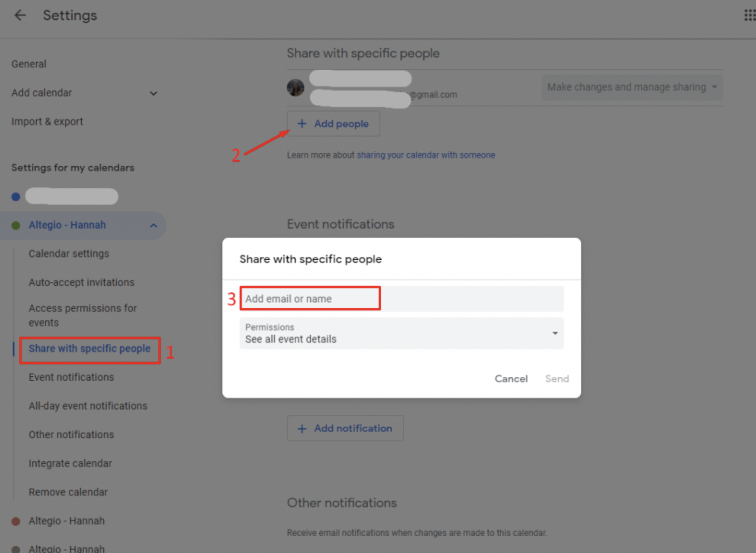756x553 pixels.
Task: Expand the Add calendar section chevron
Action: click(154, 93)
